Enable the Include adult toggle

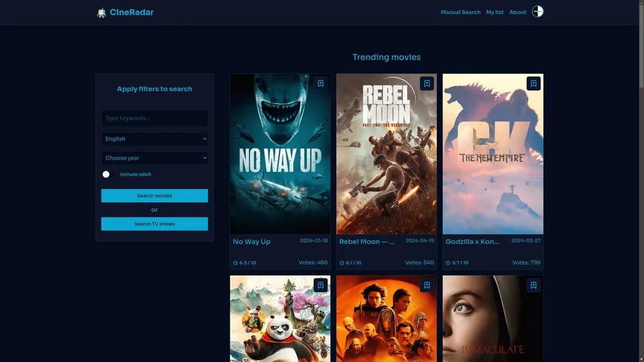tap(108, 174)
